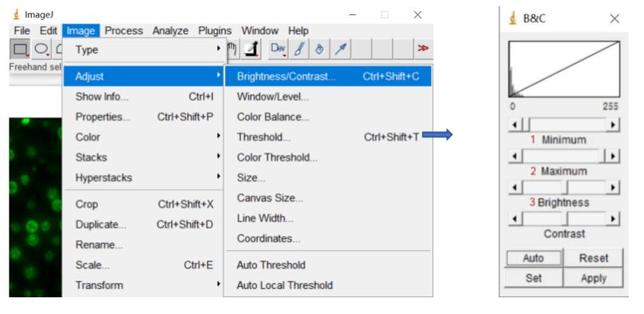Close the B&C window

[614, 19]
